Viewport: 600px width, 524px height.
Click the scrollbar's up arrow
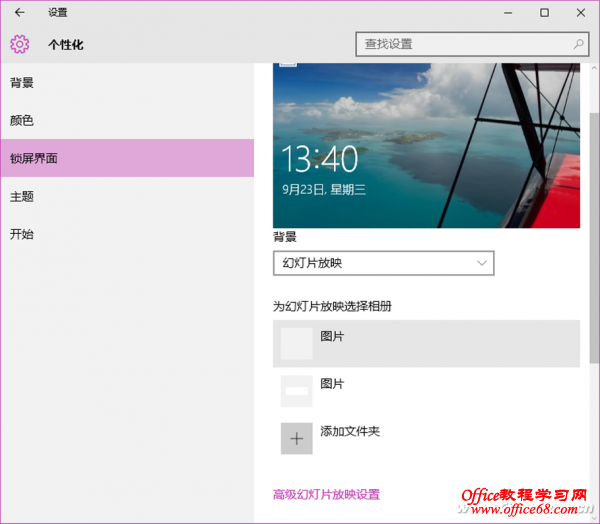click(x=594, y=67)
